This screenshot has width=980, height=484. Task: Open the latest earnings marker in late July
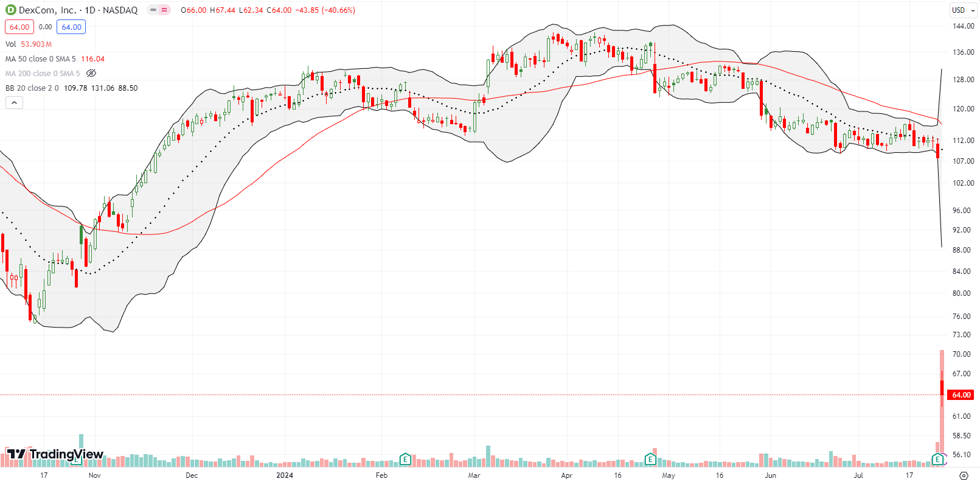tap(938, 459)
